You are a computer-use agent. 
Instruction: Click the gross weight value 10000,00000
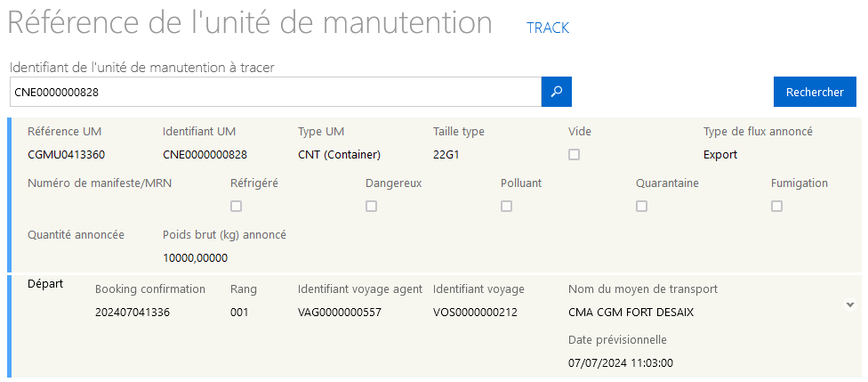196,258
